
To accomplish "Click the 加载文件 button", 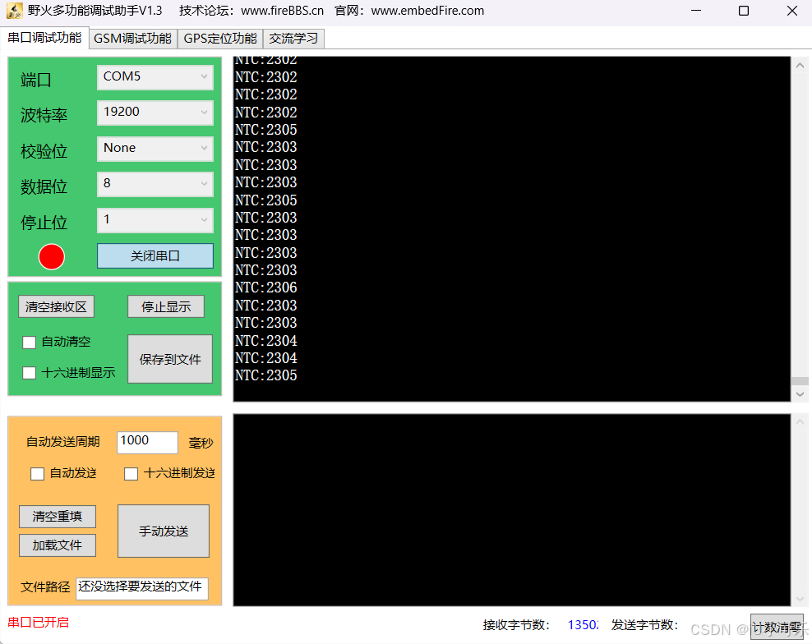I will click(x=57, y=545).
